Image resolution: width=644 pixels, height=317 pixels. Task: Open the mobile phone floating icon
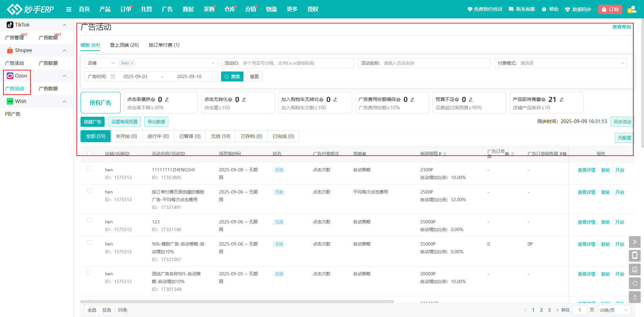(635, 256)
